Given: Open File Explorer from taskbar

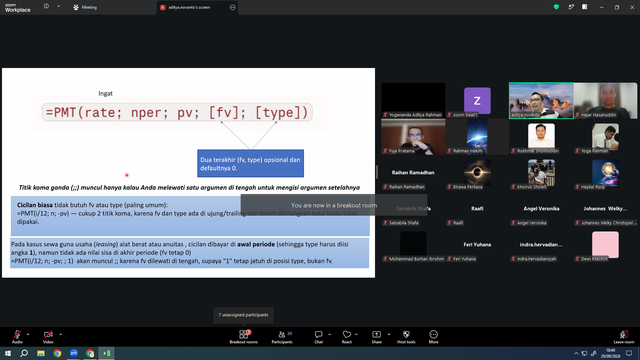Looking at the screenshot, I should [x=41, y=353].
